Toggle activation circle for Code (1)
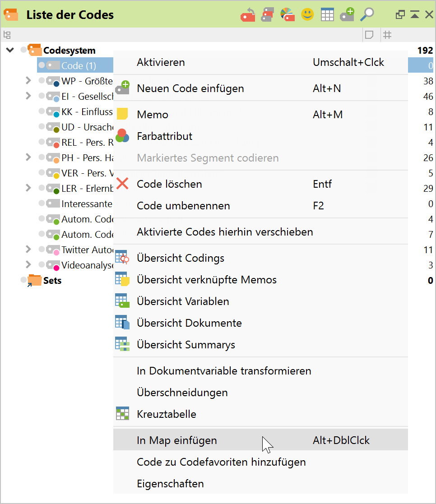Image resolution: width=436 pixels, height=504 pixels. [42, 65]
